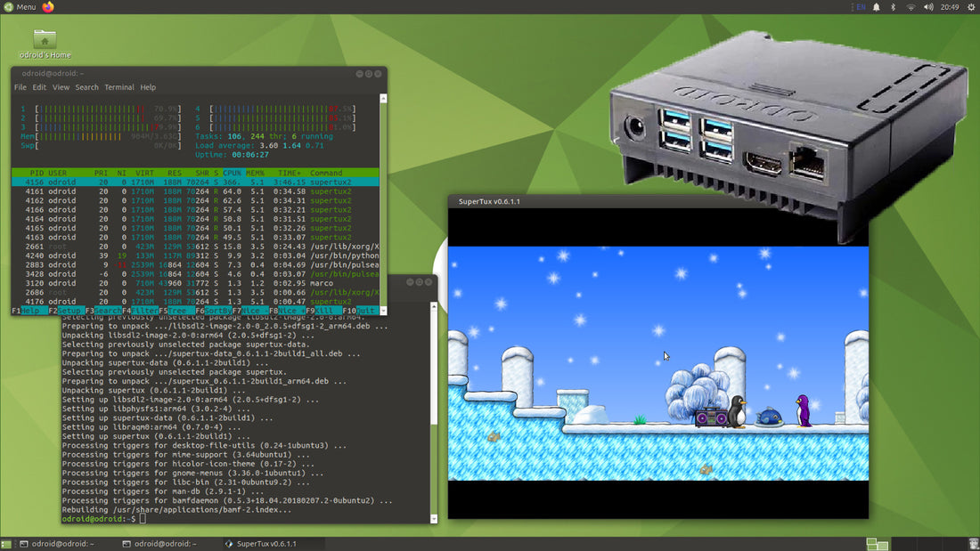Open the main Menu in the panel
980x551 pixels.
20,7
